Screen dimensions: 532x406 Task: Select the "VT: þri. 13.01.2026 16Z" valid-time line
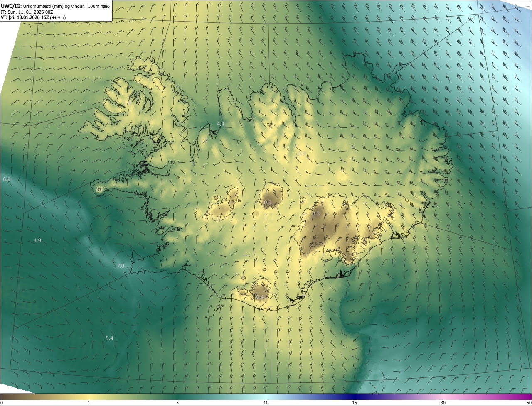25,17
